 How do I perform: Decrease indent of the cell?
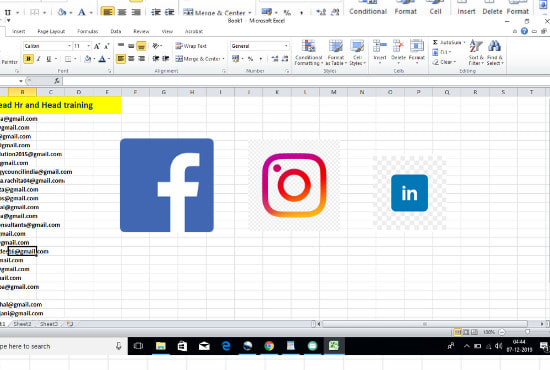[x=156, y=59]
